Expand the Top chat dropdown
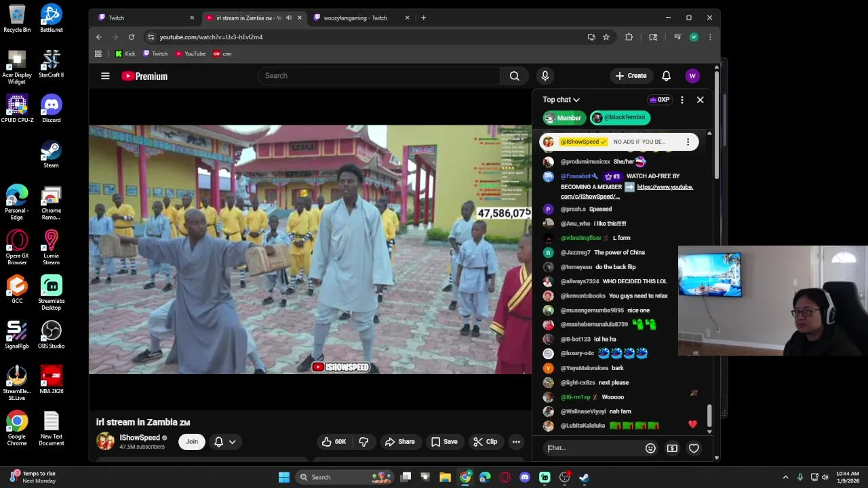The image size is (868, 488). coord(561,100)
